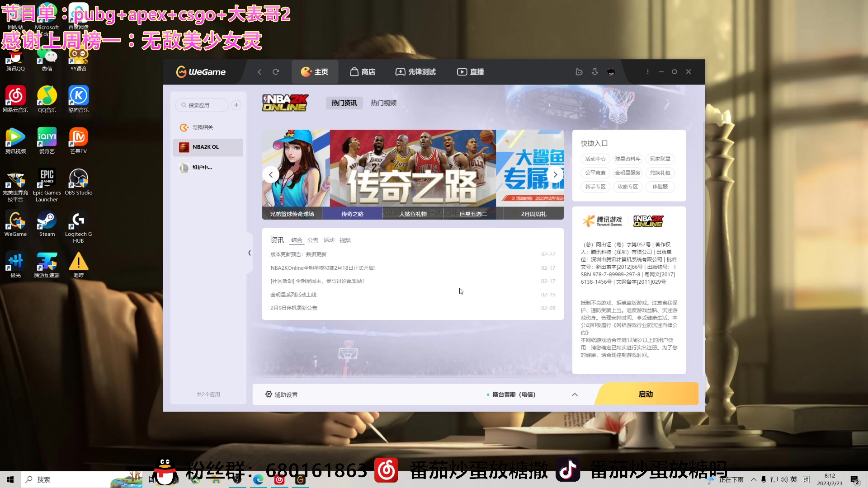868x488 pixels.
Task: Open WeGame download manager icon
Action: pos(595,72)
